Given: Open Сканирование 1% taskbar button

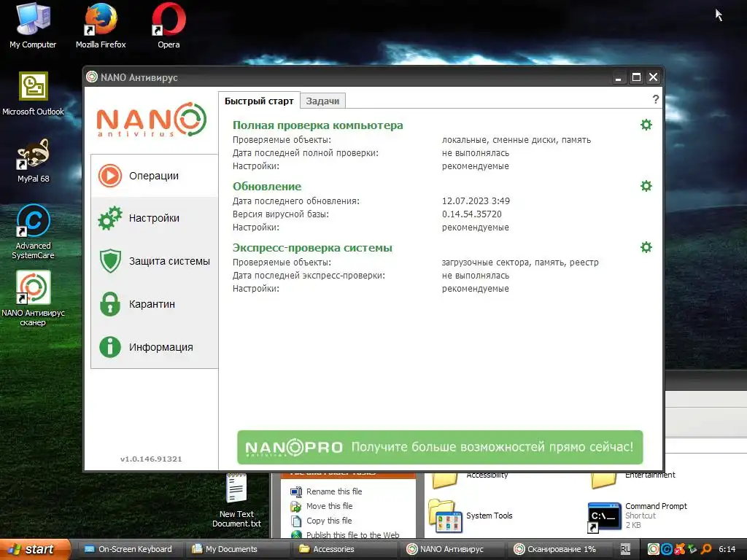Looking at the screenshot, I should [x=559, y=549].
